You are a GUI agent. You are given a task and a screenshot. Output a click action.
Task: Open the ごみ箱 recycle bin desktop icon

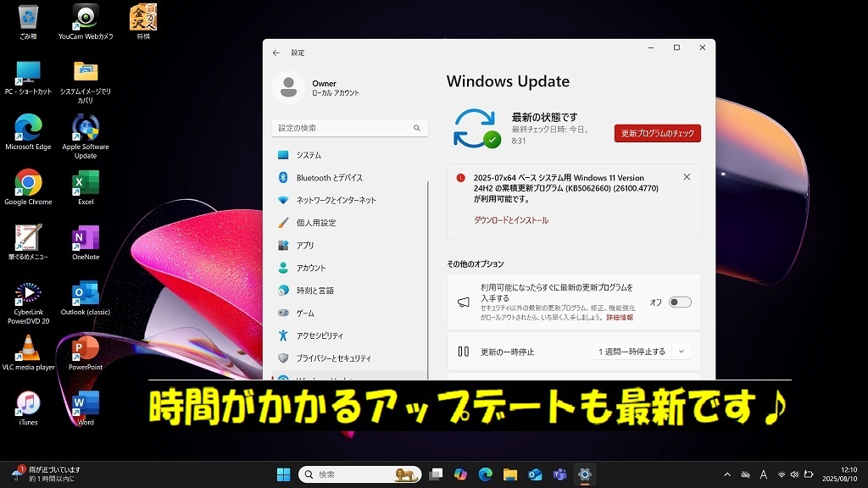pyautogui.click(x=28, y=22)
